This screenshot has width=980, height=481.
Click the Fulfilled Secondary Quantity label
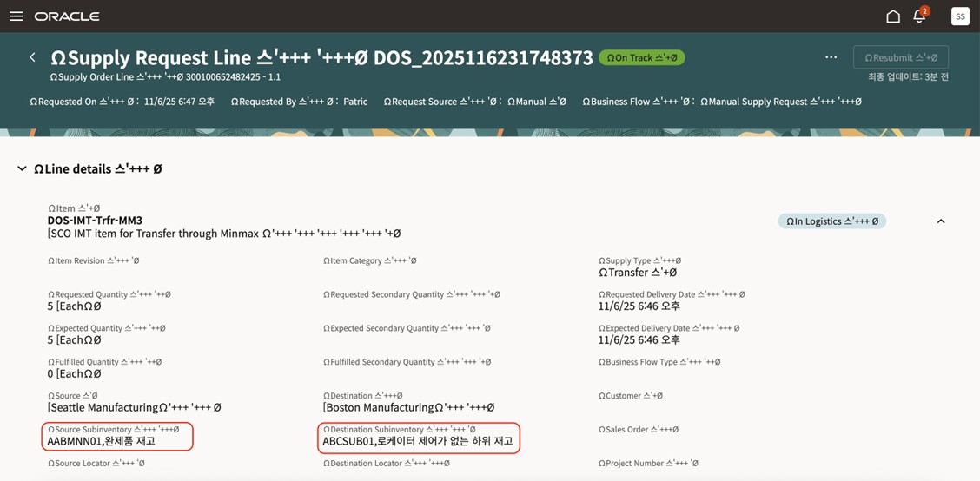point(407,362)
